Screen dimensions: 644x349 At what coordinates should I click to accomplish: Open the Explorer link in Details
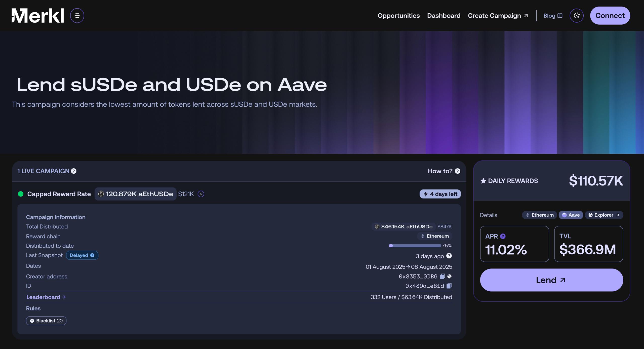click(604, 215)
